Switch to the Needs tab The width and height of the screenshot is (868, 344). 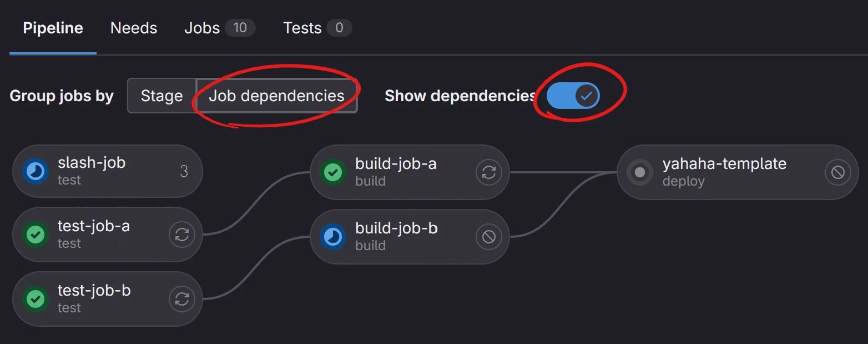(134, 28)
